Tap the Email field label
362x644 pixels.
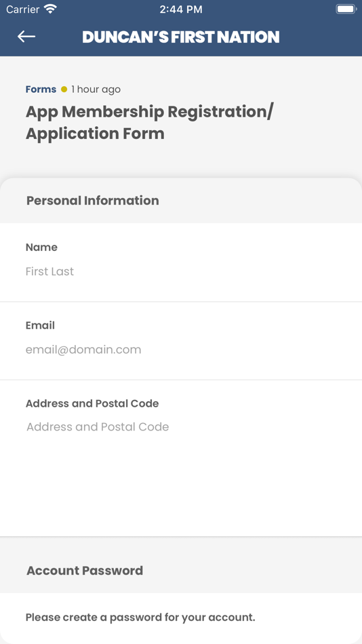pos(40,325)
